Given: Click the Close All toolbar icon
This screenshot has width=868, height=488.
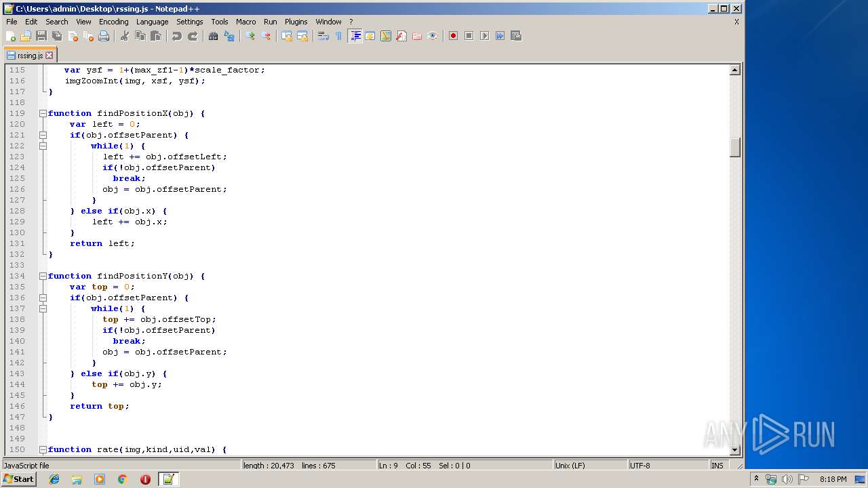Looking at the screenshot, I should [88, 36].
